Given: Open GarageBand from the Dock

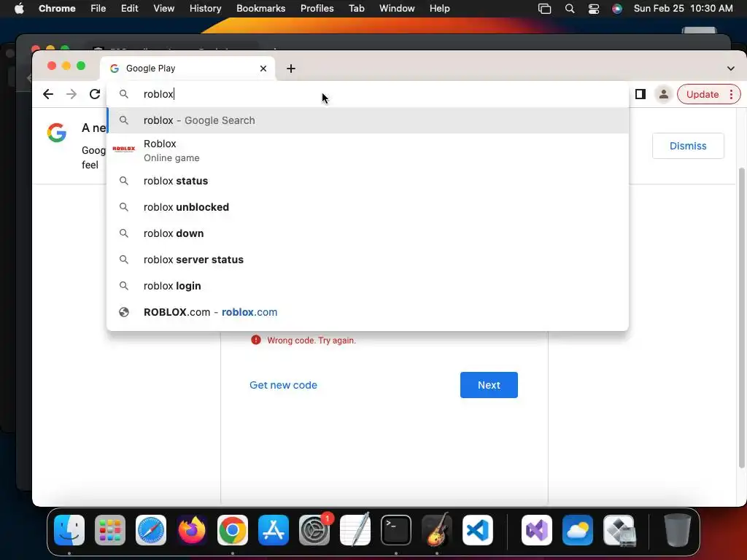Looking at the screenshot, I should tap(437, 530).
